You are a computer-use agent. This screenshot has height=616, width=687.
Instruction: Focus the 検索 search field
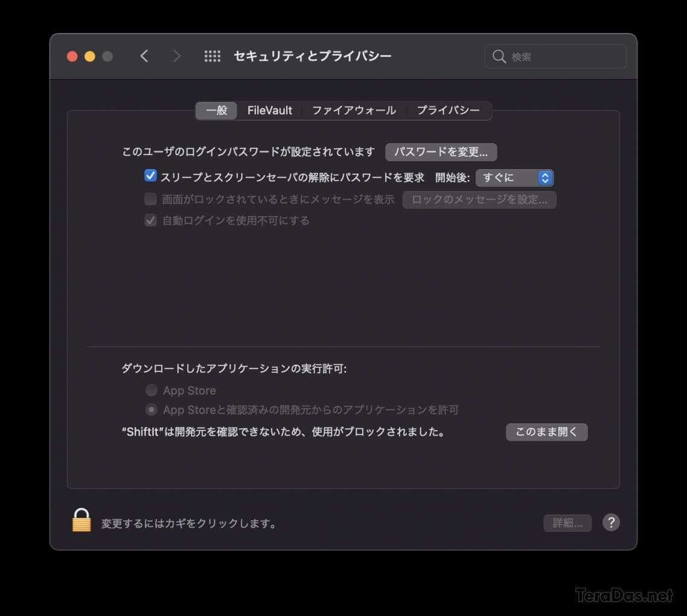coord(555,57)
